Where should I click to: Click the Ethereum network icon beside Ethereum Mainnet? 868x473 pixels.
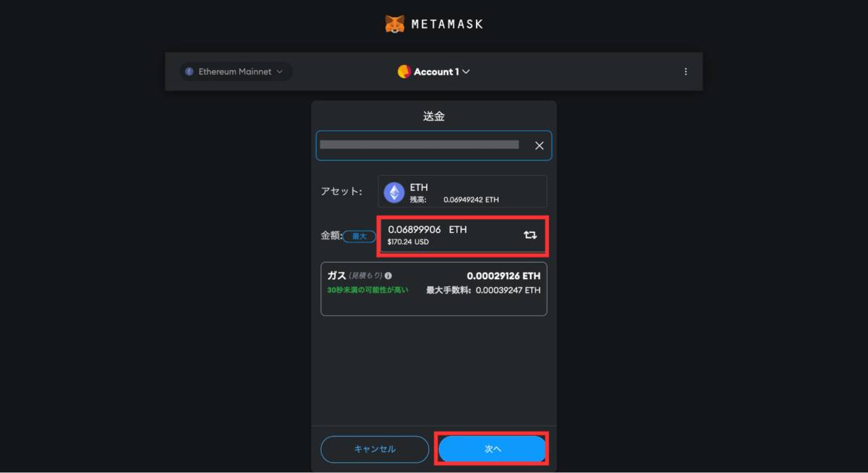190,71
